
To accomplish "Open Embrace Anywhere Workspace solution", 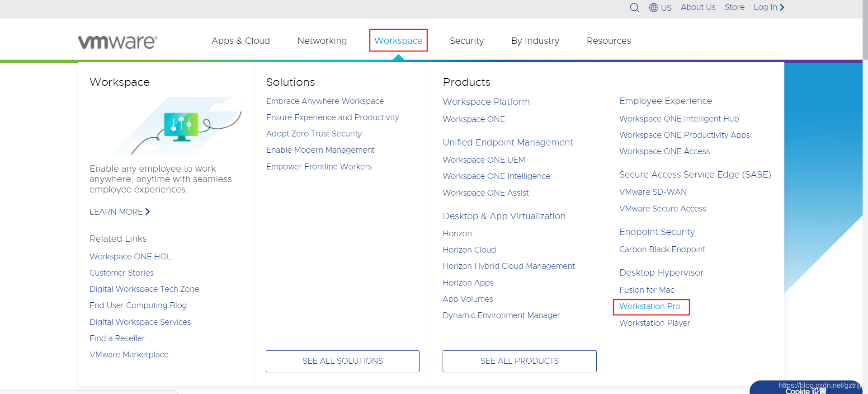I will coord(325,101).
